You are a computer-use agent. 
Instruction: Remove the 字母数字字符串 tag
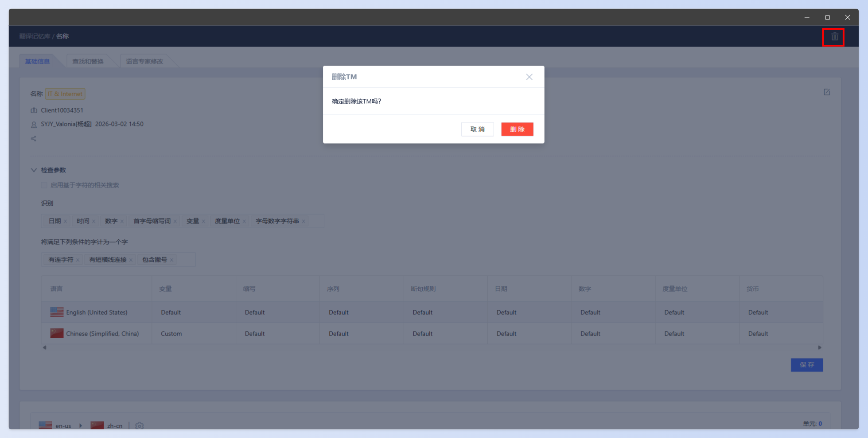coord(304,221)
